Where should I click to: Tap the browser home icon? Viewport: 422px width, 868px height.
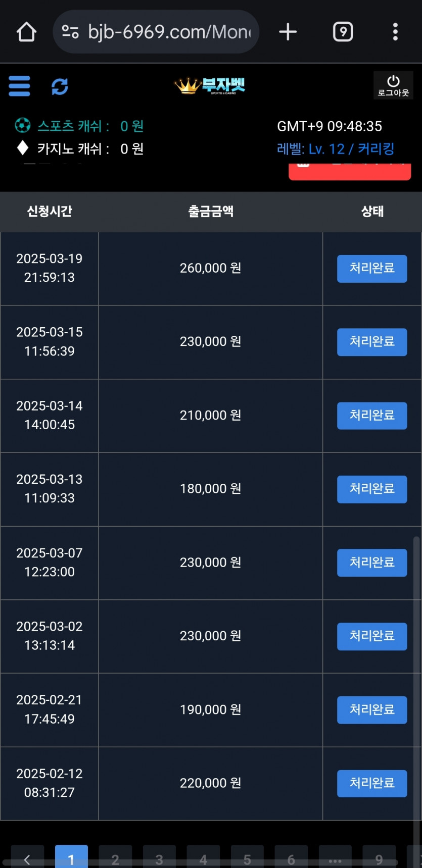(x=26, y=32)
